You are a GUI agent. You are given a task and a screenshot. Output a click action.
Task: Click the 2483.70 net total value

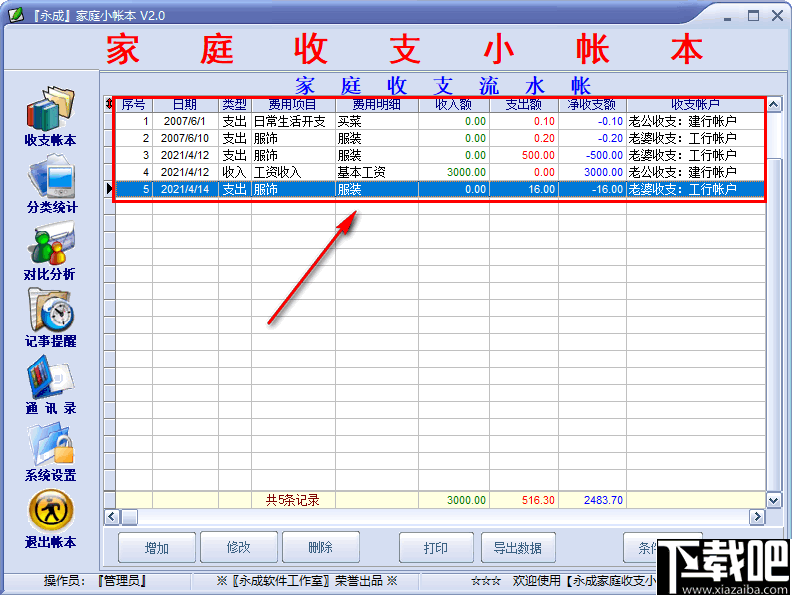603,500
